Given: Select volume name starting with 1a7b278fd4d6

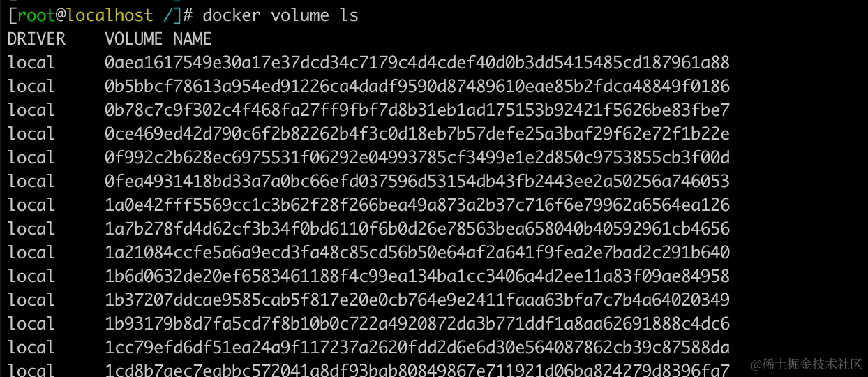Looking at the screenshot, I should (417, 229).
